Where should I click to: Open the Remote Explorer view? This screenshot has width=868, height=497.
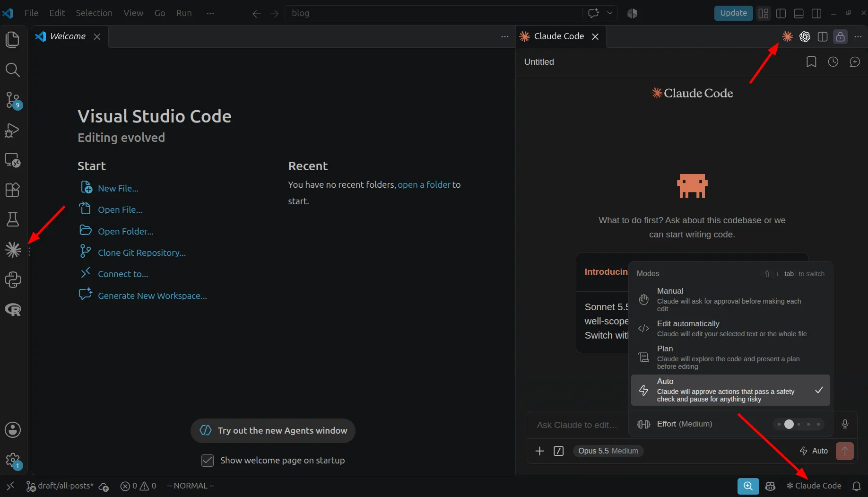13,160
